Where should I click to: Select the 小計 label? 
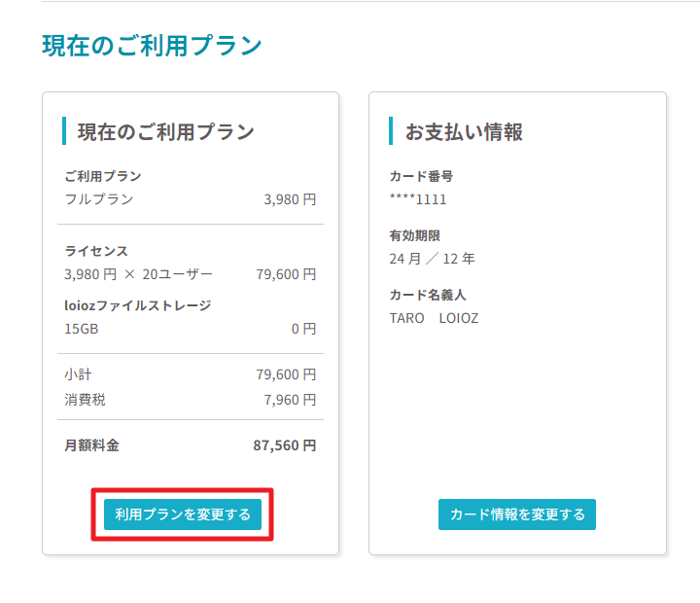(78, 374)
